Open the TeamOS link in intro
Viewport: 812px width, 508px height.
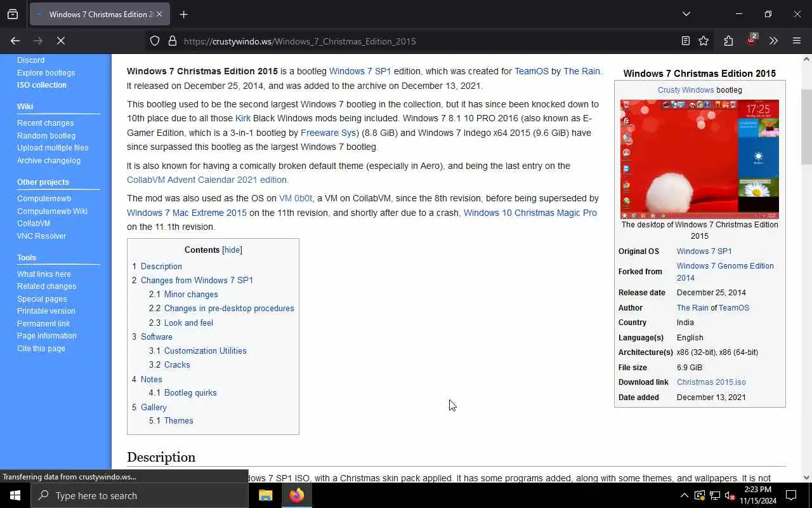tap(532, 71)
